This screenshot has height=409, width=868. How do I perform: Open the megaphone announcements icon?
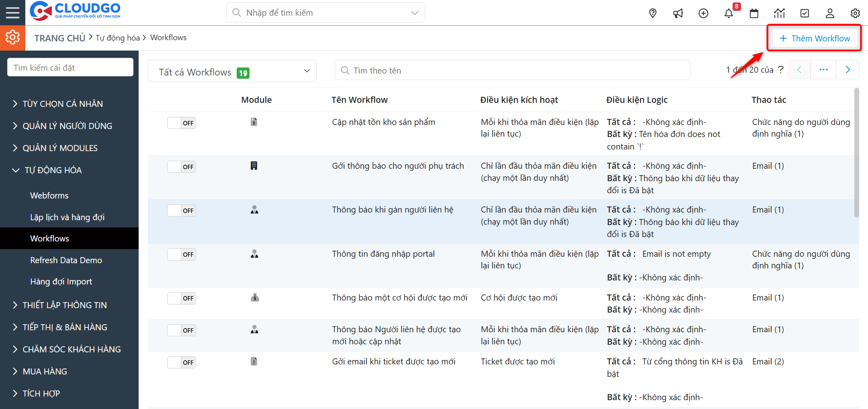pos(678,13)
